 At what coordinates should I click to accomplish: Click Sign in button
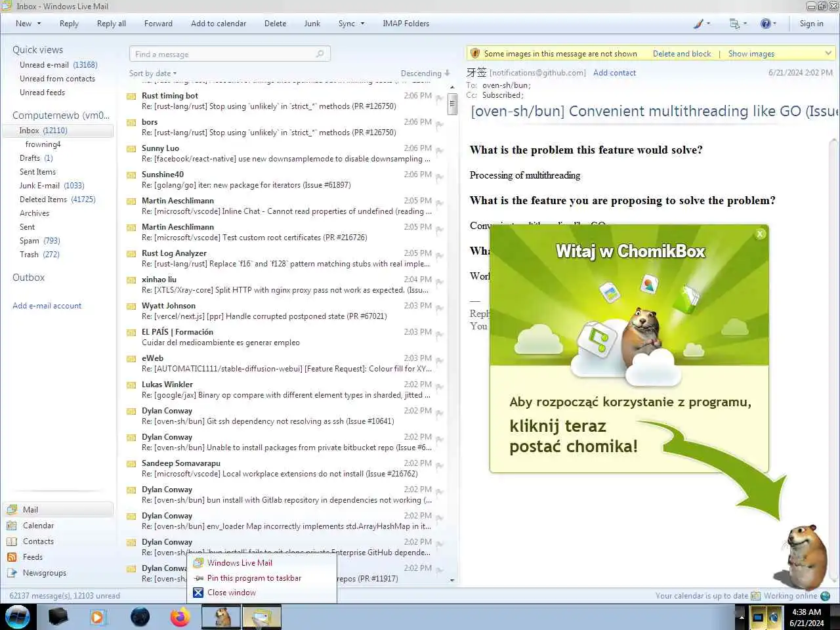click(811, 24)
